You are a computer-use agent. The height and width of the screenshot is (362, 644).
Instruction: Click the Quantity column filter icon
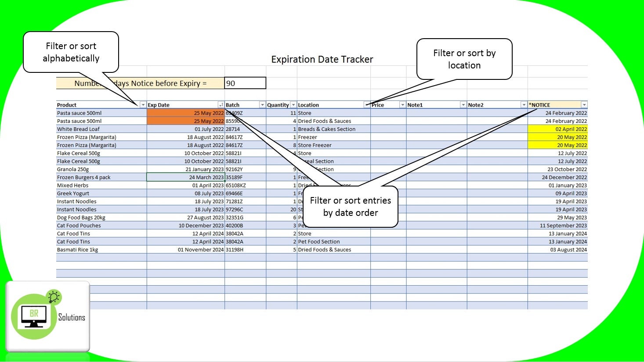tap(293, 104)
